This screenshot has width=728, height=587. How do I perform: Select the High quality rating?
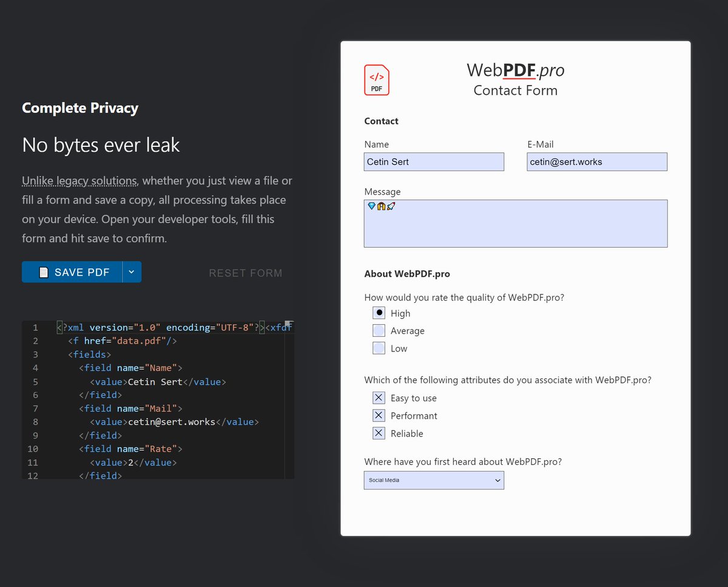379,313
